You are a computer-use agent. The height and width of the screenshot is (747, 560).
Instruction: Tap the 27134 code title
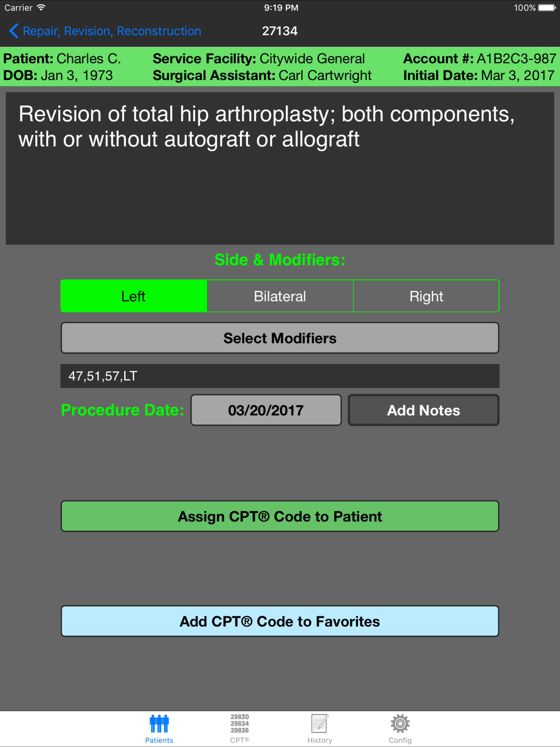coord(280,31)
